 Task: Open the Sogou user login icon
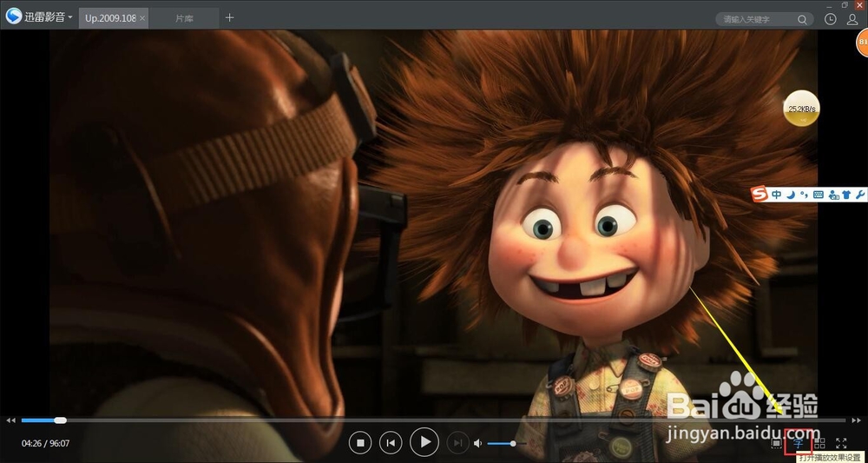point(833,195)
